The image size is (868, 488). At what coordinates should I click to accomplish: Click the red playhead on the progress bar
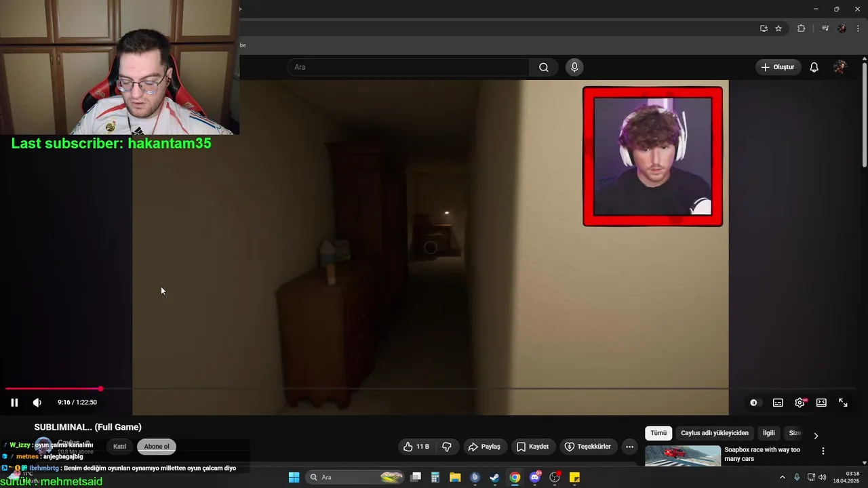100,389
